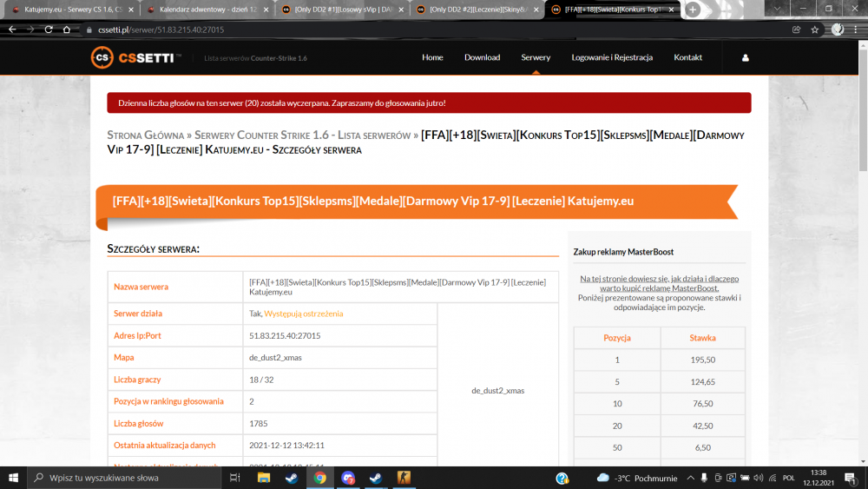Click the browser forward arrow

click(x=30, y=30)
